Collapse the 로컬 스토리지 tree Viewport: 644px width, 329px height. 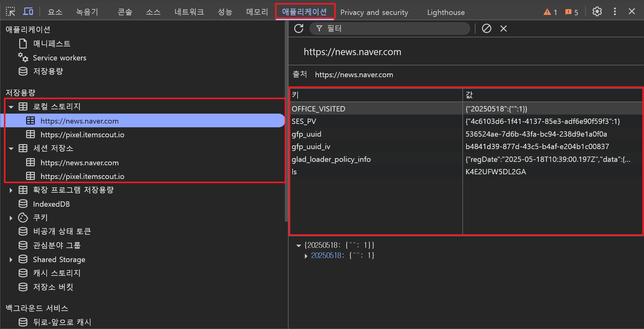(11, 107)
